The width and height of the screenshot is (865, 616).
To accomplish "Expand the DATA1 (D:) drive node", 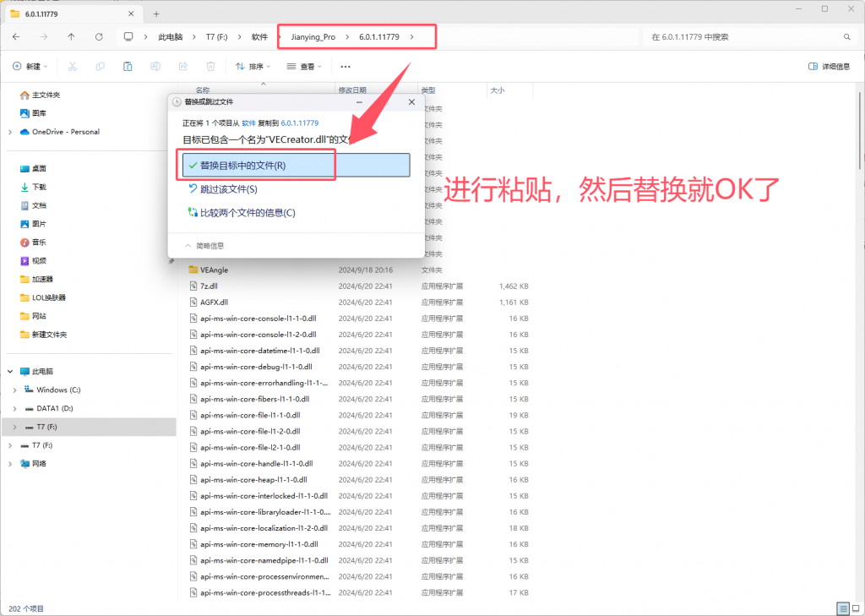I will pos(15,408).
